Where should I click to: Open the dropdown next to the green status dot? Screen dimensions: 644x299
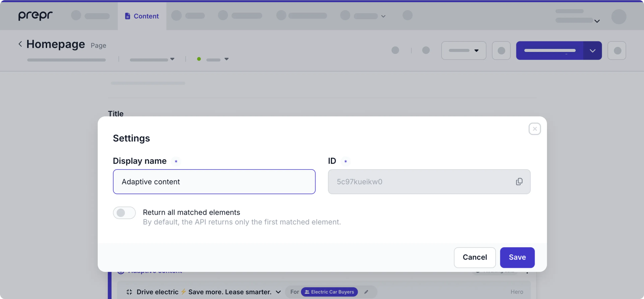226,59
